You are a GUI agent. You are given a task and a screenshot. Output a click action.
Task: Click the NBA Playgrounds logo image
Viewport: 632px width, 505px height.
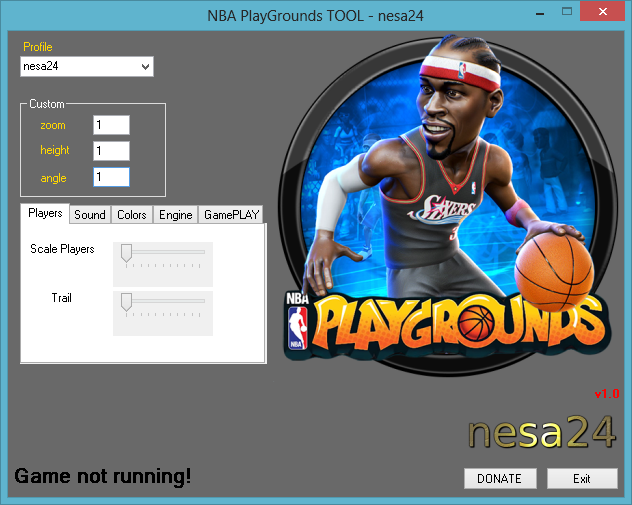[x=447, y=206]
